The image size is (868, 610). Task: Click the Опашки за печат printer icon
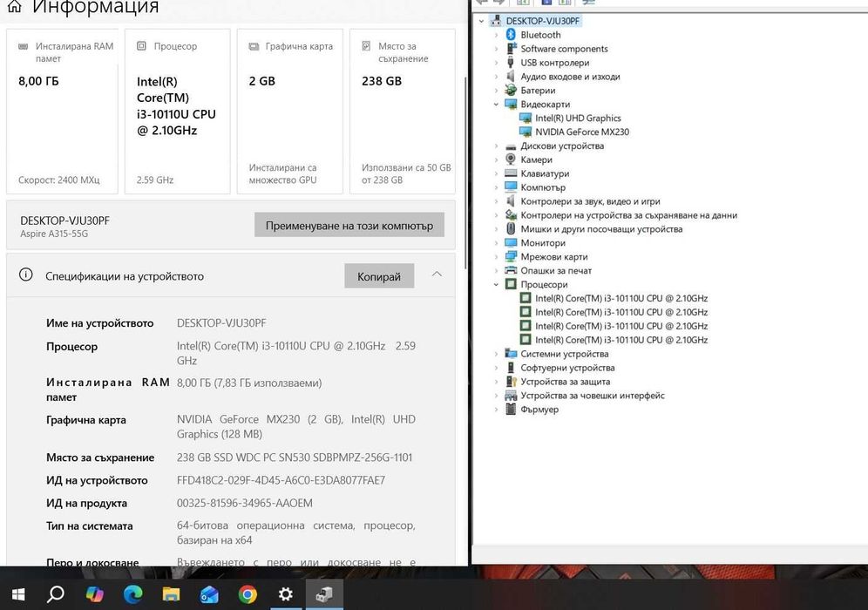[511, 271]
